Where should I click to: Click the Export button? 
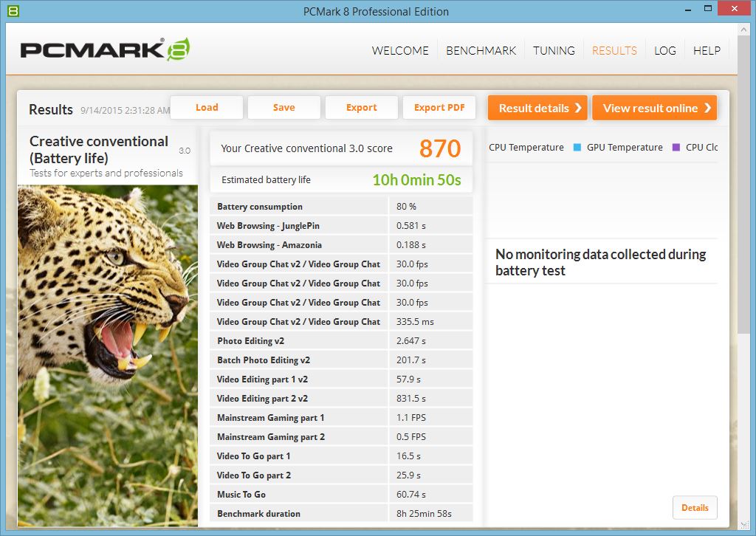point(361,108)
